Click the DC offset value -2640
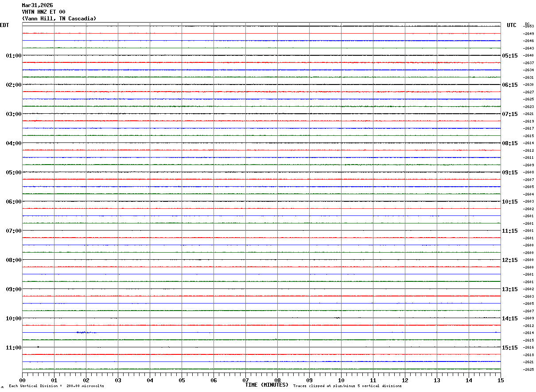This screenshot has width=536, height=392. (x=528, y=56)
